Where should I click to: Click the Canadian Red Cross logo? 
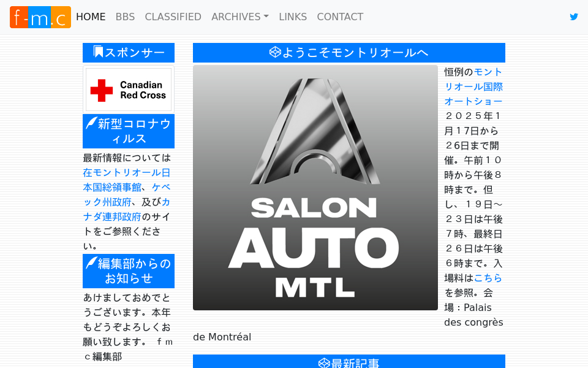(x=128, y=89)
